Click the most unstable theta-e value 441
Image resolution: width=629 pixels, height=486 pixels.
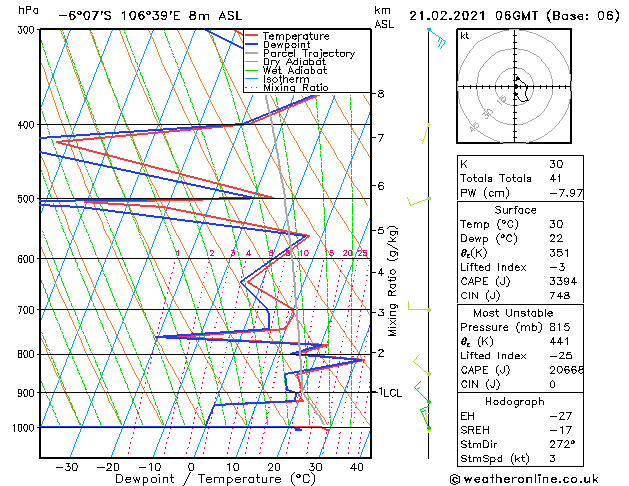(559, 341)
